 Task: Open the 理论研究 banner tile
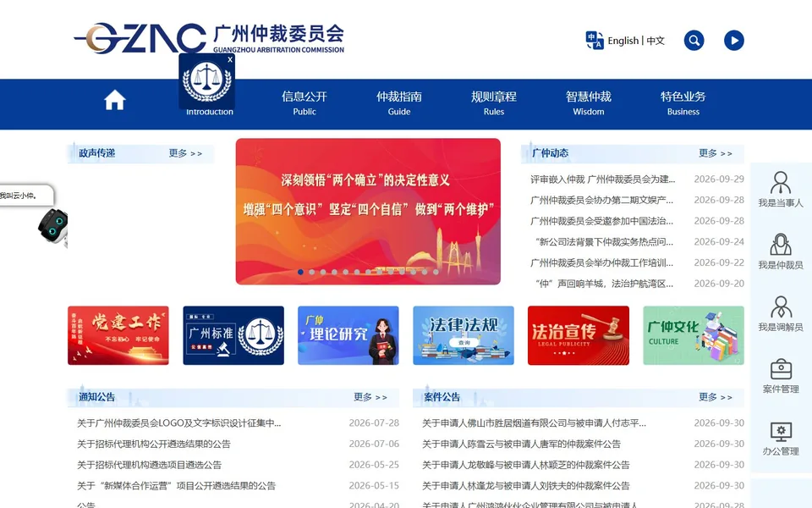348,335
